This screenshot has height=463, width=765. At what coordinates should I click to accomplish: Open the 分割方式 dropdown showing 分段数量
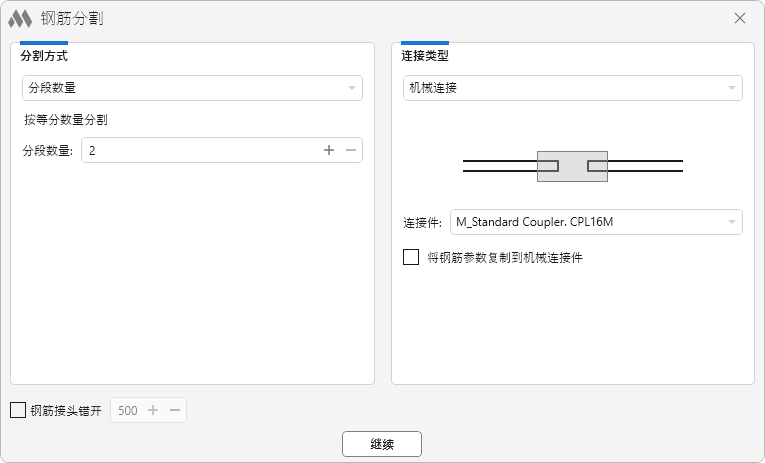tap(192, 88)
